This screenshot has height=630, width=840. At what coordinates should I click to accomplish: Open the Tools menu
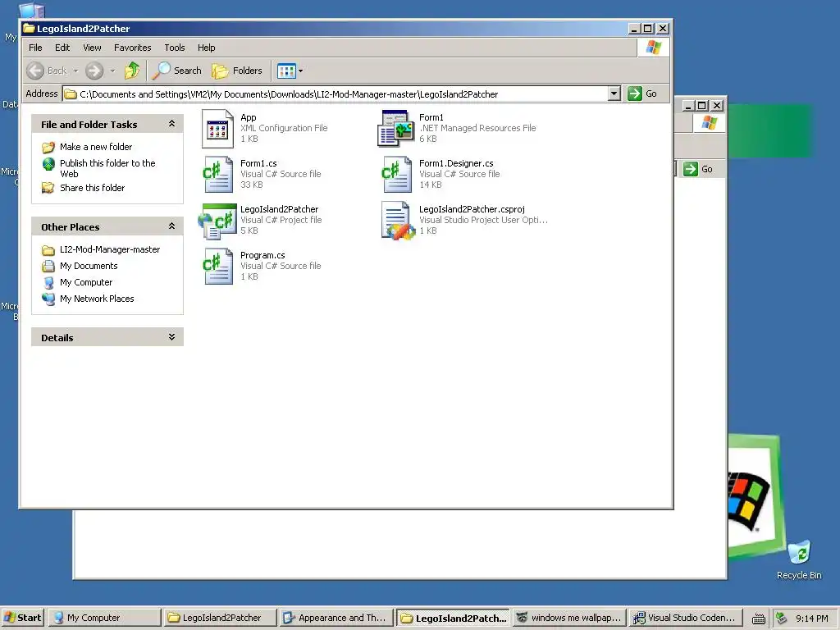click(x=174, y=48)
